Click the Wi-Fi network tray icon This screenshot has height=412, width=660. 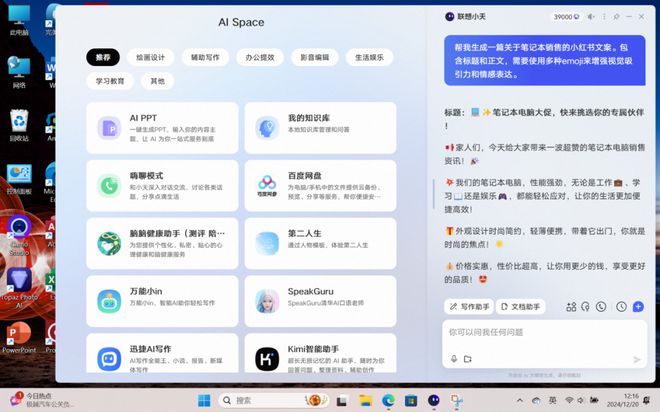click(569, 400)
